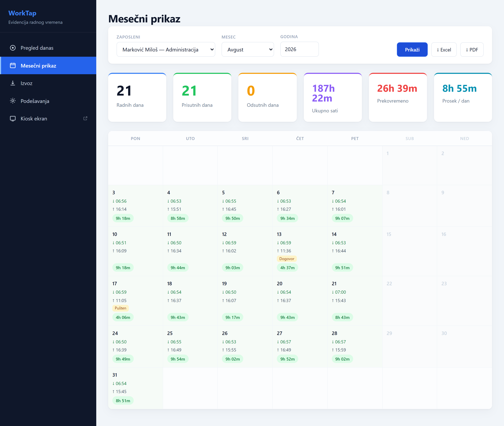Open the Pregled danas menu item
504x426 pixels.
[48, 48]
